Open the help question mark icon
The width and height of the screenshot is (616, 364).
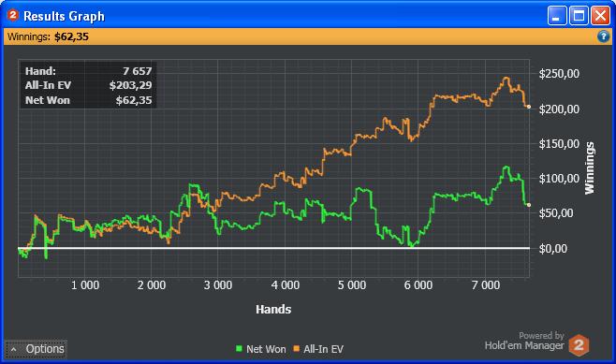pyautogui.click(x=603, y=36)
